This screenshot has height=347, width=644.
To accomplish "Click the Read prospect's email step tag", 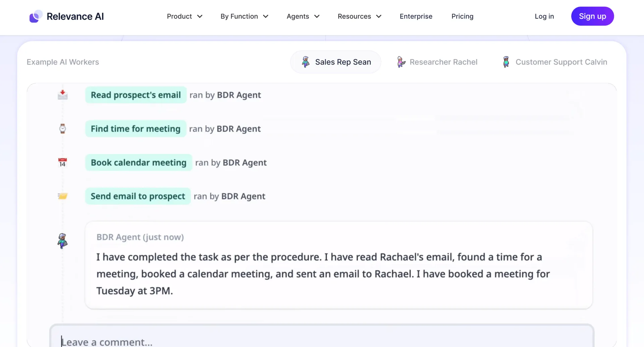I will [x=136, y=95].
